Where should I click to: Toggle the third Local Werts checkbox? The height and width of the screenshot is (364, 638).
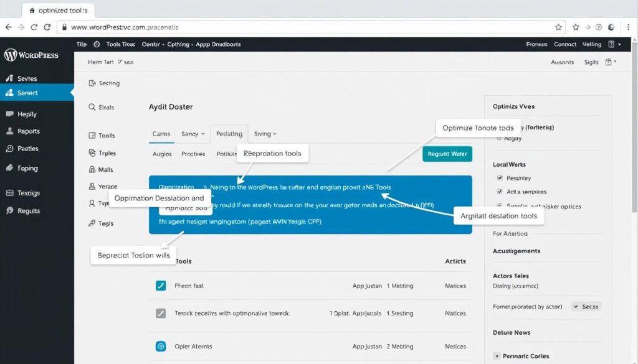[x=499, y=206]
